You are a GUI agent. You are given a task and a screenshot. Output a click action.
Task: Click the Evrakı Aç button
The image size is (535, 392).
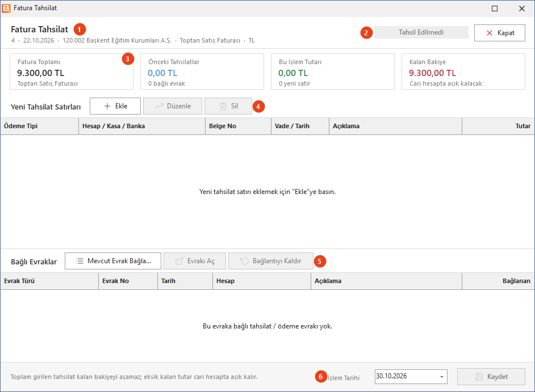(x=195, y=261)
